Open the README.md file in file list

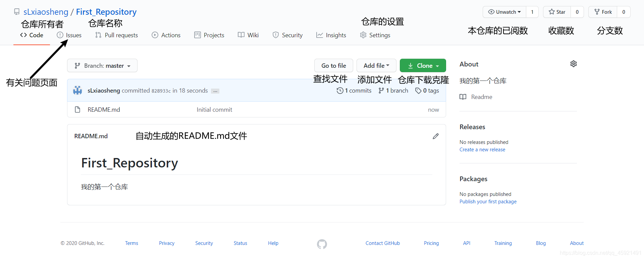point(104,110)
